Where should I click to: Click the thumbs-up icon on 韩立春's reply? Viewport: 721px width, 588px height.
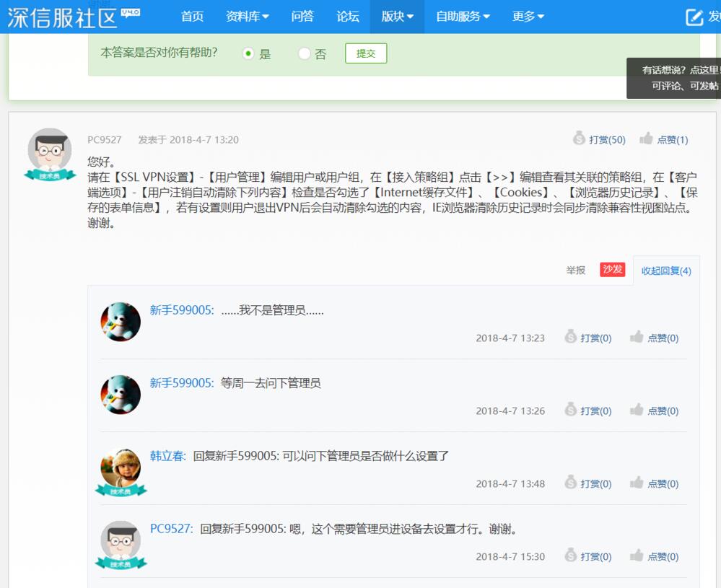(637, 482)
